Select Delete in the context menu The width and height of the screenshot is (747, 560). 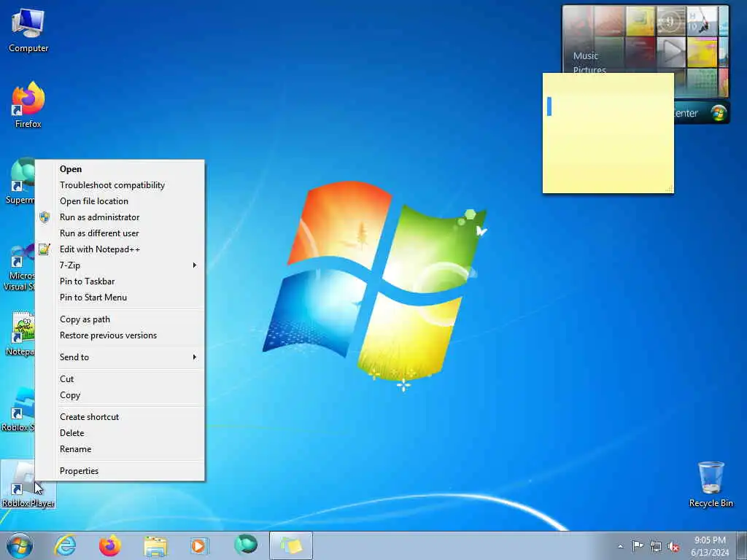pyautogui.click(x=120, y=433)
